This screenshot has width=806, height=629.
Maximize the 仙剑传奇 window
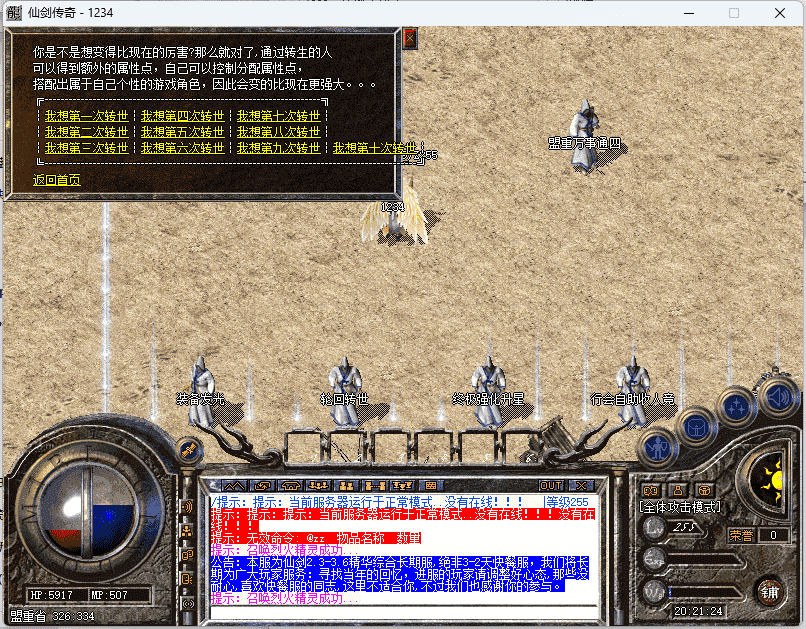(734, 13)
